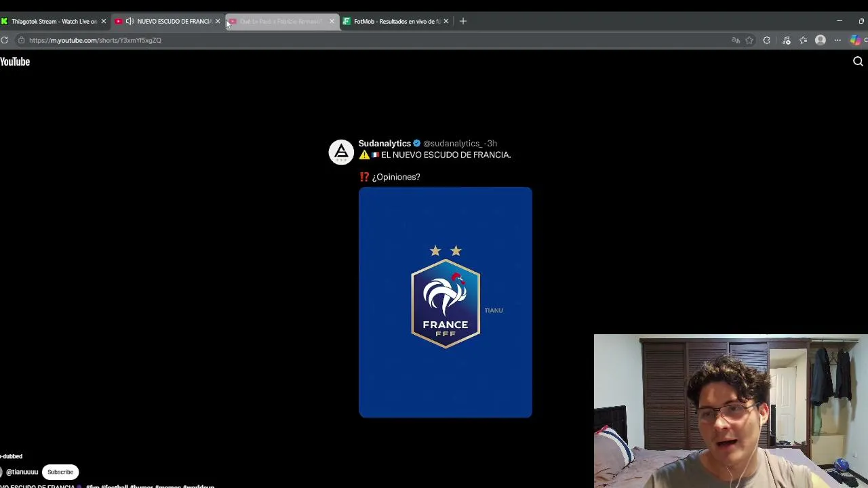Click the Sudanalytics name in the post
This screenshot has width=868, height=488.
tap(384, 144)
